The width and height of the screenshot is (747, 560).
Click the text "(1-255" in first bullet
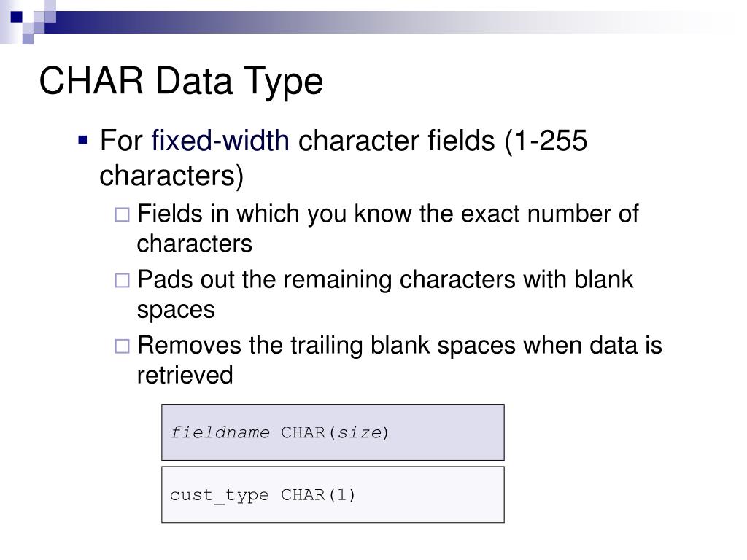(x=546, y=141)
